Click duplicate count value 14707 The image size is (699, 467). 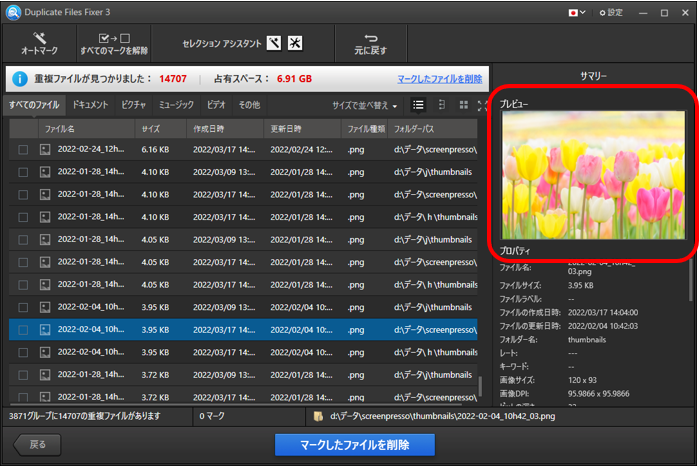173,79
